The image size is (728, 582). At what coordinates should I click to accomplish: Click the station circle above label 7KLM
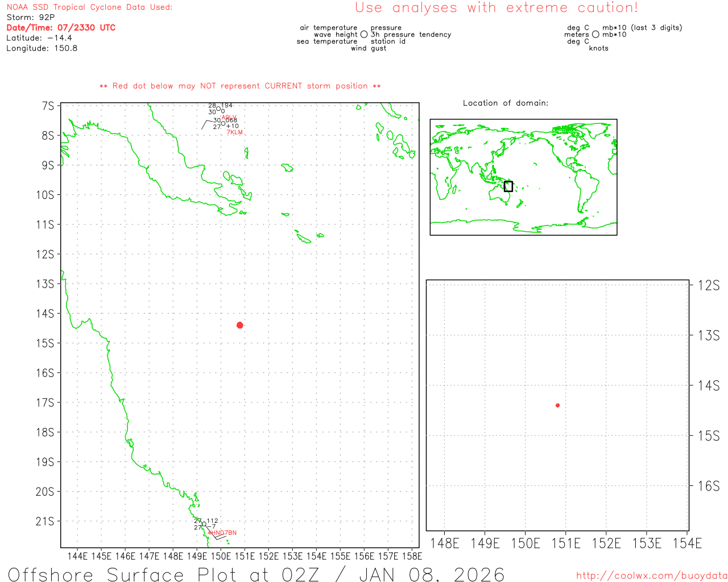click(x=224, y=124)
